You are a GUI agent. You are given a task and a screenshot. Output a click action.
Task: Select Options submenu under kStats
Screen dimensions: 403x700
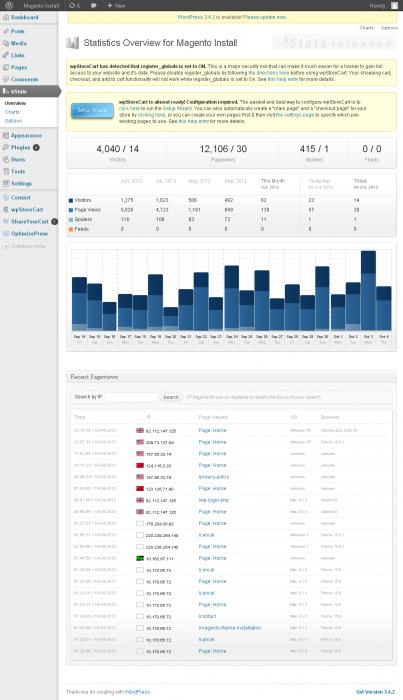click(13, 121)
